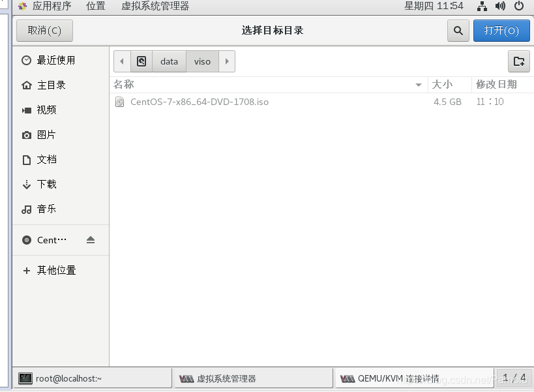Open the 下载 downloads folder
The image size is (534, 392).
click(61, 184)
